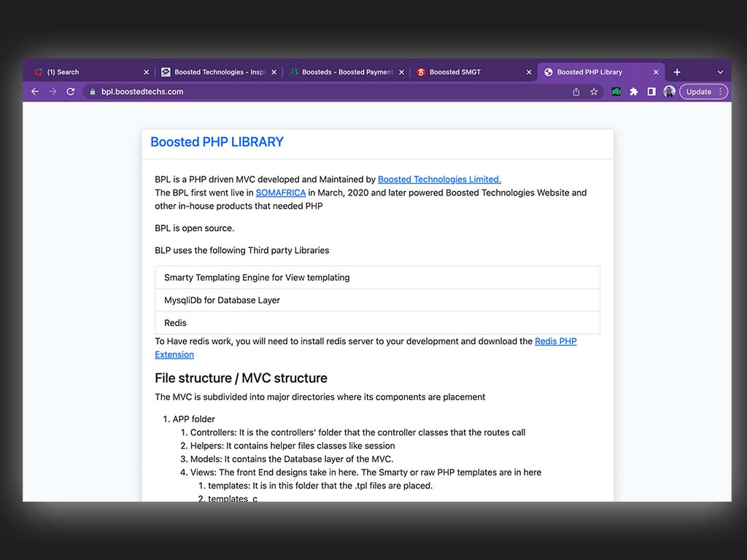Open the green extension icon
This screenshot has width=747, height=560.
(616, 91)
